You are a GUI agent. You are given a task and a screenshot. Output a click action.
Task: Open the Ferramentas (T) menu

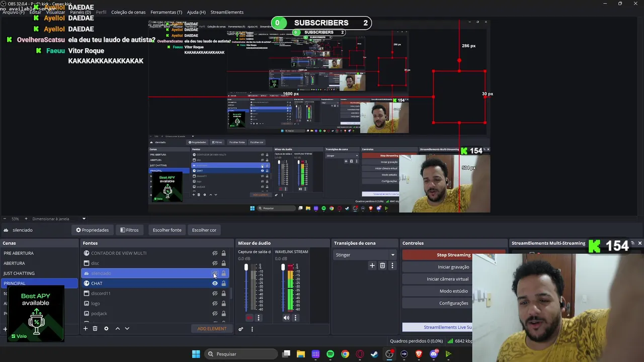pyautogui.click(x=167, y=12)
